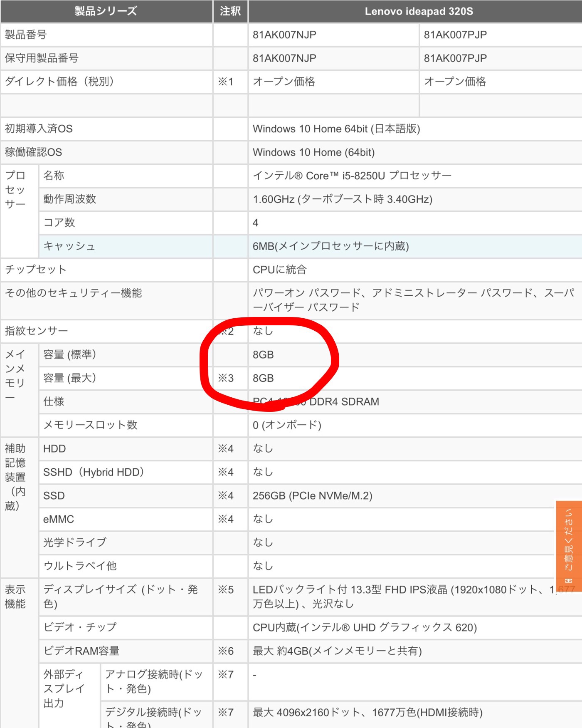The image size is (582, 728).
Task: Click the コア数 label
Action: click(59, 223)
